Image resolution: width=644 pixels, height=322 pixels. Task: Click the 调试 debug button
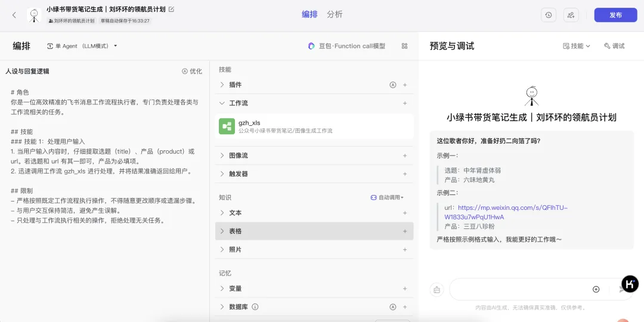point(614,46)
